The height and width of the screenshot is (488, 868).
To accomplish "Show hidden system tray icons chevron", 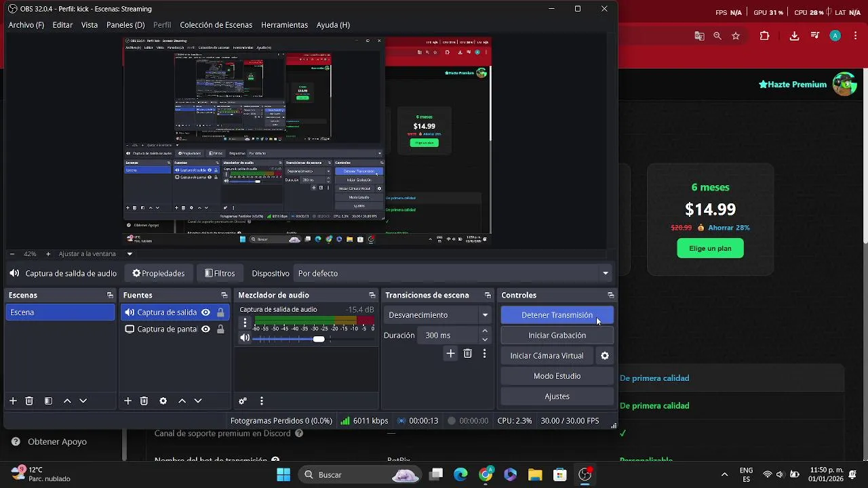I will click(724, 474).
